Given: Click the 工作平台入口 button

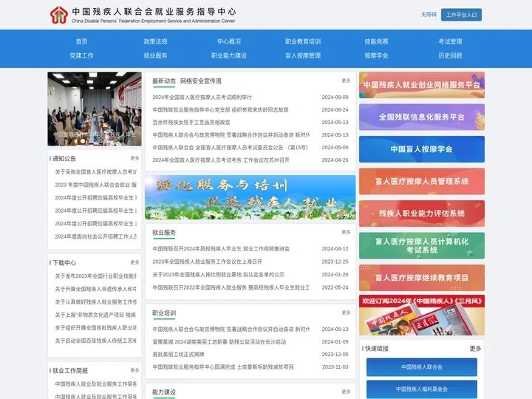Looking at the screenshot, I should 461,15.
